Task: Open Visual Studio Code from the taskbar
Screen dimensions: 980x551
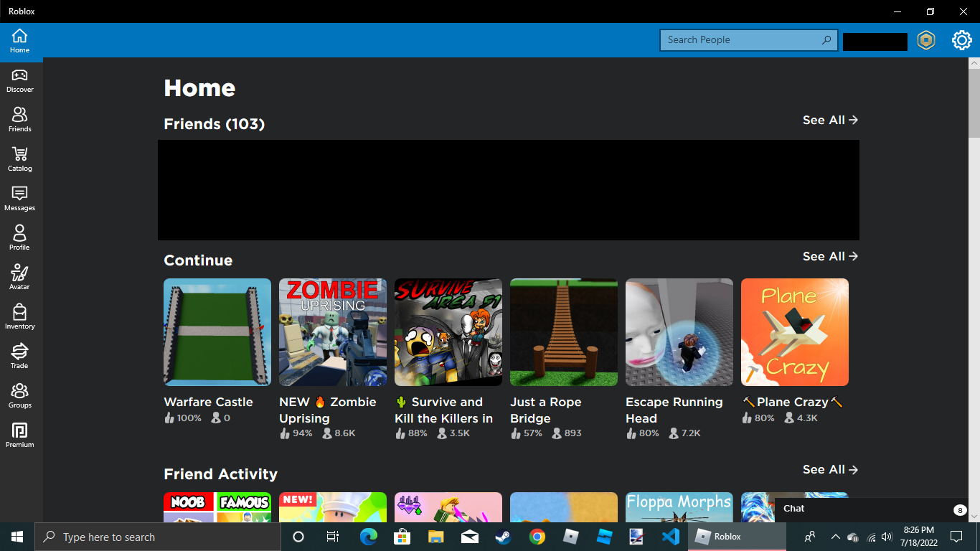Action: point(671,537)
